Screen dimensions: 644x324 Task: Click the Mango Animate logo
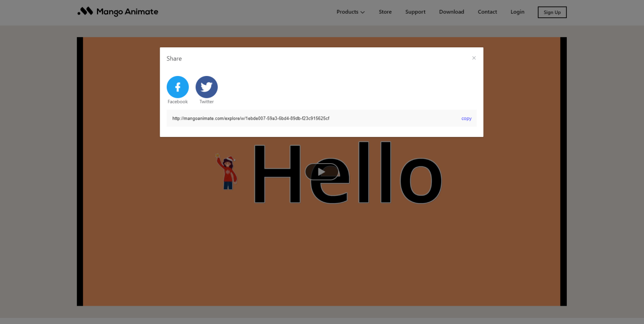(118, 12)
